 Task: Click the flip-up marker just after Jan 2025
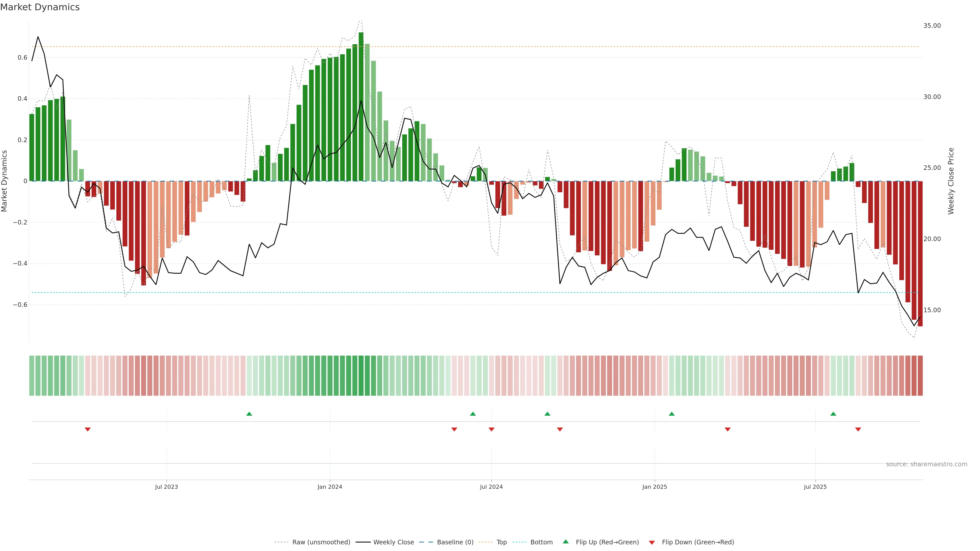coord(671,414)
